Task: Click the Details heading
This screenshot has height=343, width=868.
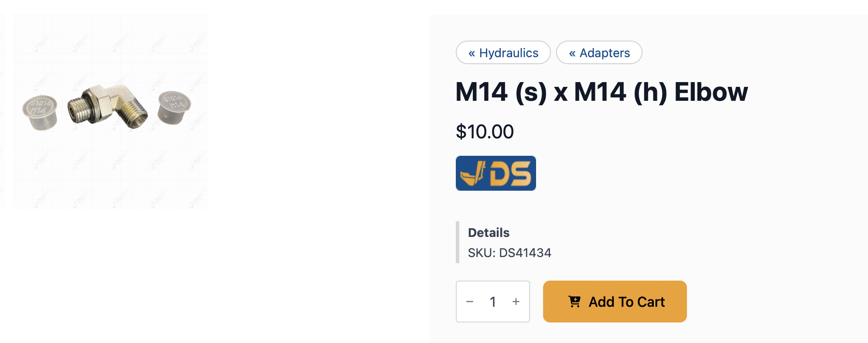Action: (489, 233)
